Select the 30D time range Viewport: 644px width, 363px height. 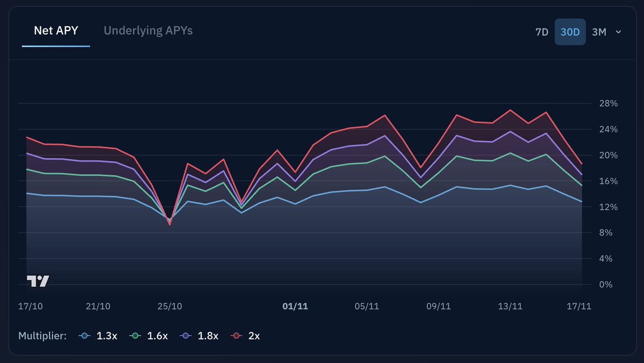click(x=570, y=31)
